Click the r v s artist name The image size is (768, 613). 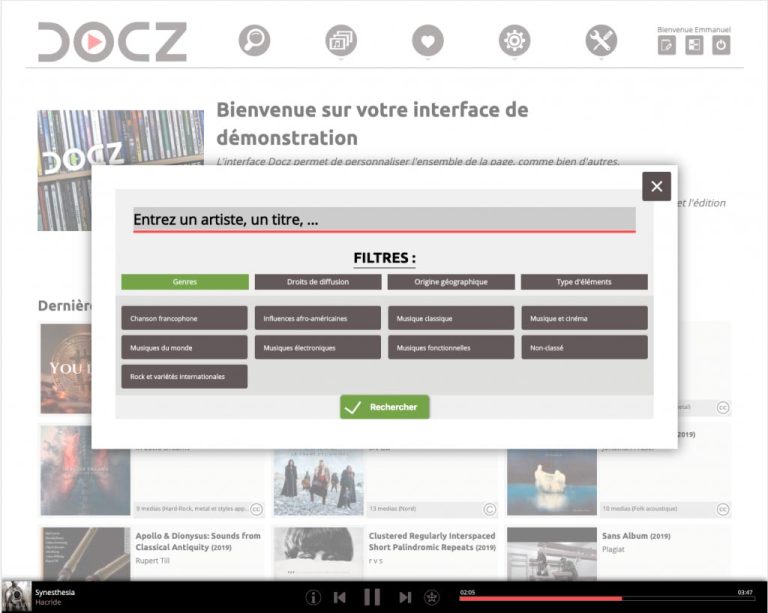[376, 561]
